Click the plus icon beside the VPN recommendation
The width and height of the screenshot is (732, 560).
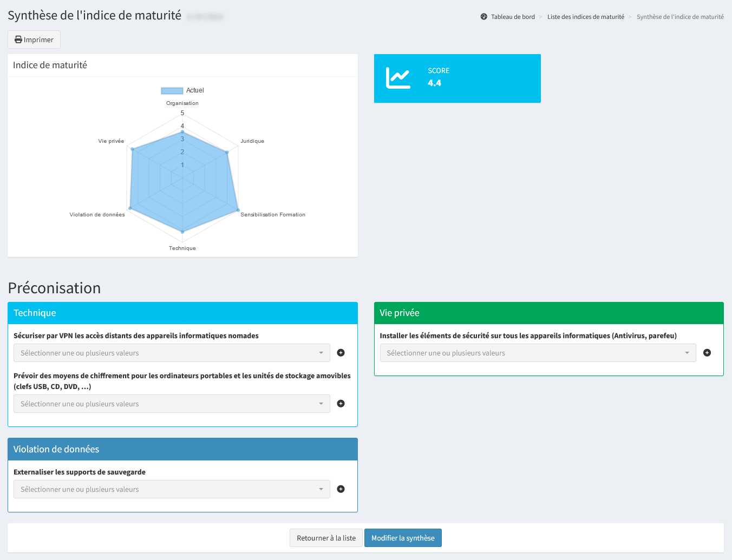coord(341,353)
